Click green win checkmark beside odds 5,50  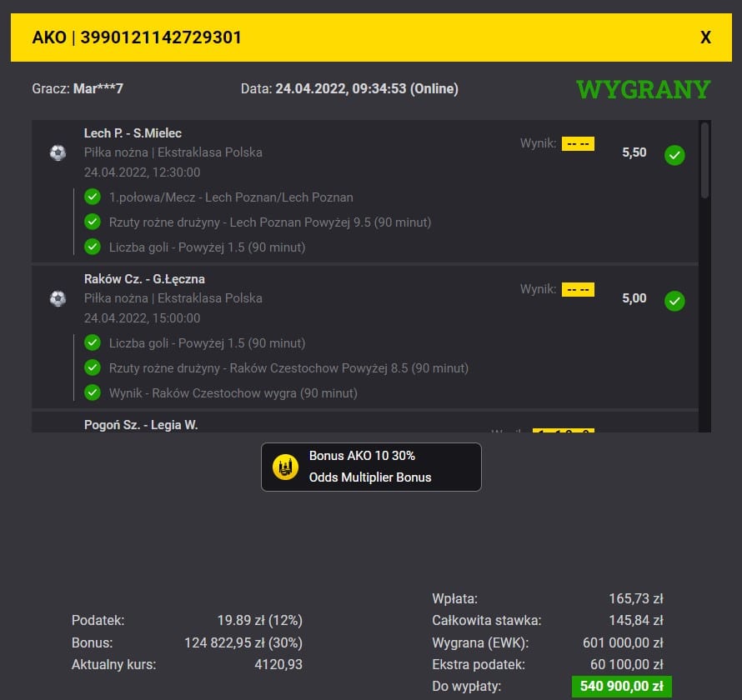pos(674,155)
